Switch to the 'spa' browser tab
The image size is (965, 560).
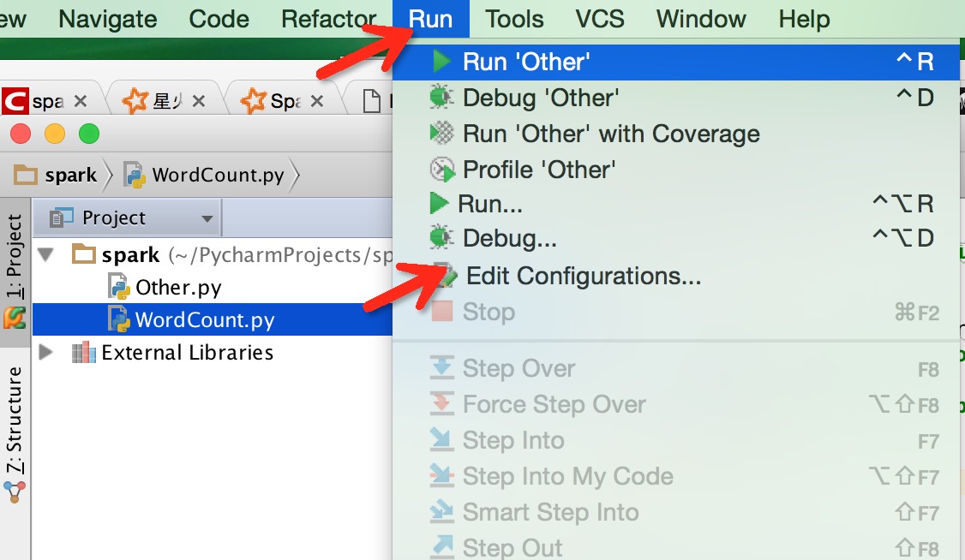(x=47, y=101)
